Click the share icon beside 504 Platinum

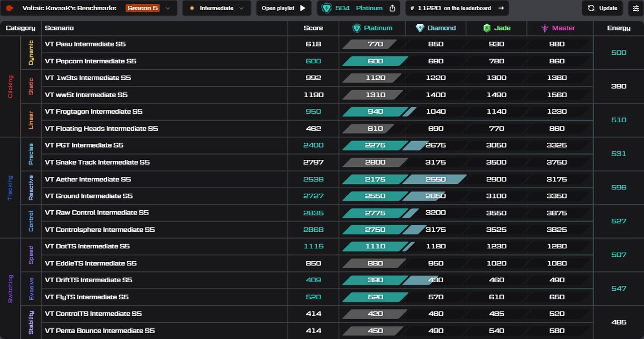tap(392, 8)
